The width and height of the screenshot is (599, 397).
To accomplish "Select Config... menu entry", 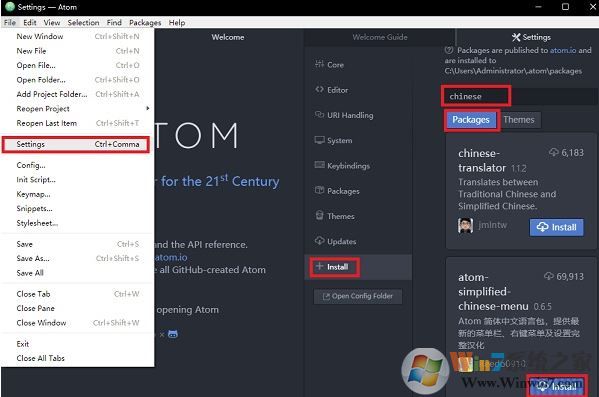I will (78, 165).
